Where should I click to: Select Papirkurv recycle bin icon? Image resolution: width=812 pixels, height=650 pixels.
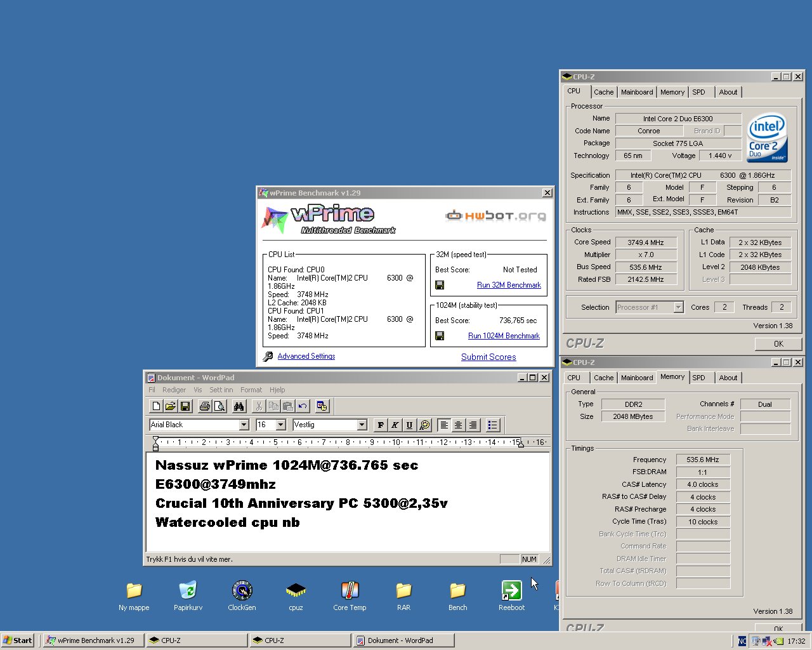pyautogui.click(x=188, y=595)
